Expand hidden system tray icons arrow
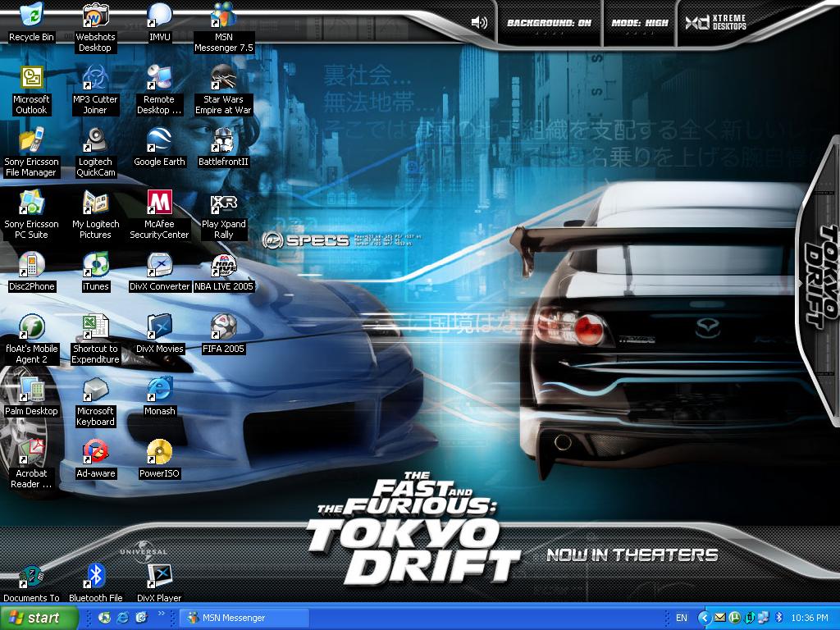Viewport: 840px width, 630px height. point(704,618)
